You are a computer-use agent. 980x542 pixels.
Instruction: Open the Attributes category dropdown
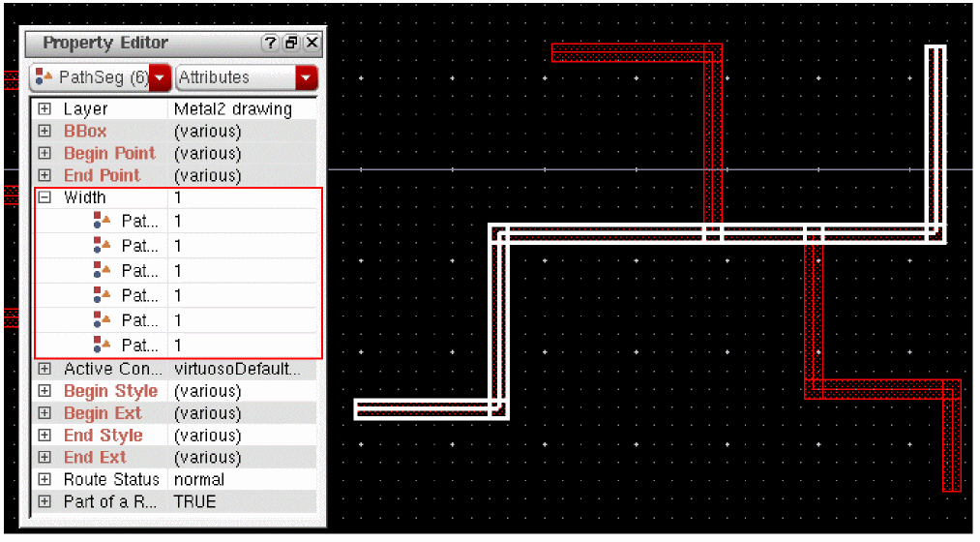(x=306, y=77)
